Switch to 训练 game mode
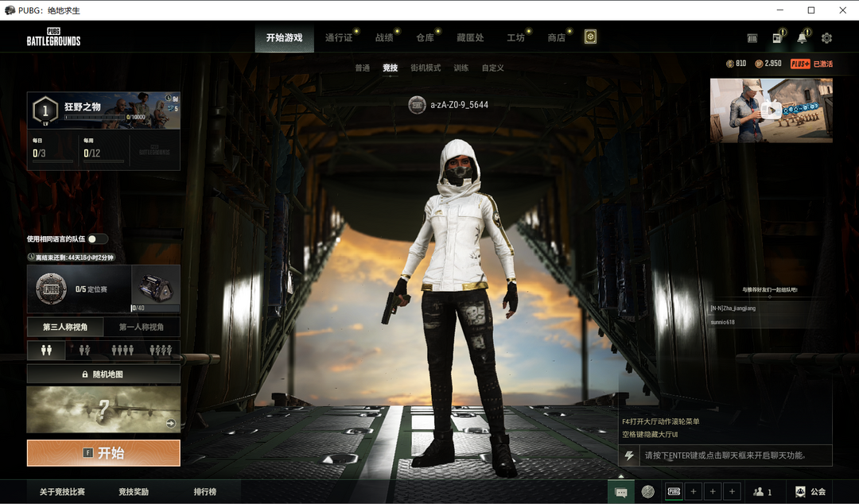The image size is (859, 504). click(x=461, y=68)
